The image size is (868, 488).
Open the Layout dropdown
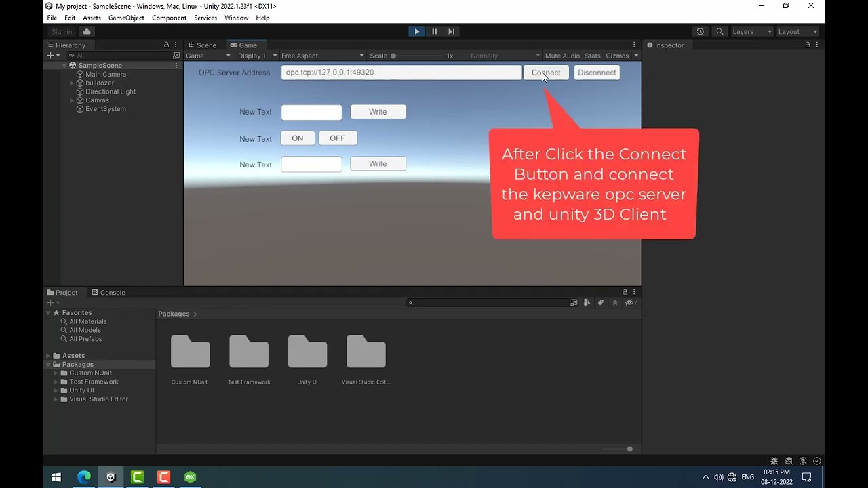click(797, 31)
